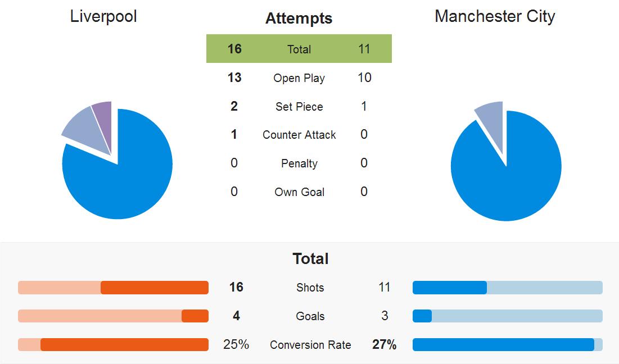Click Manchester City's blue Shots bar
The height and width of the screenshot is (364, 619).
[x=450, y=288]
